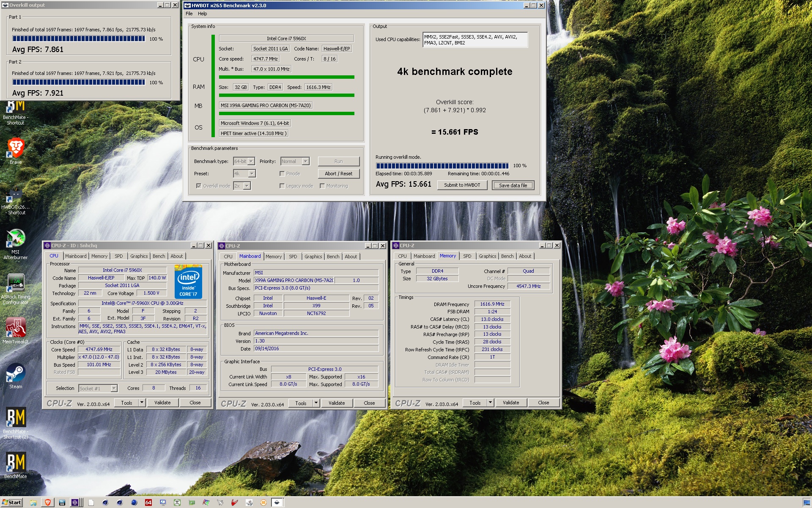Click the DRAM Frequency 1616.9 MHz field
Screen dimensions: 812x508
click(x=492, y=304)
